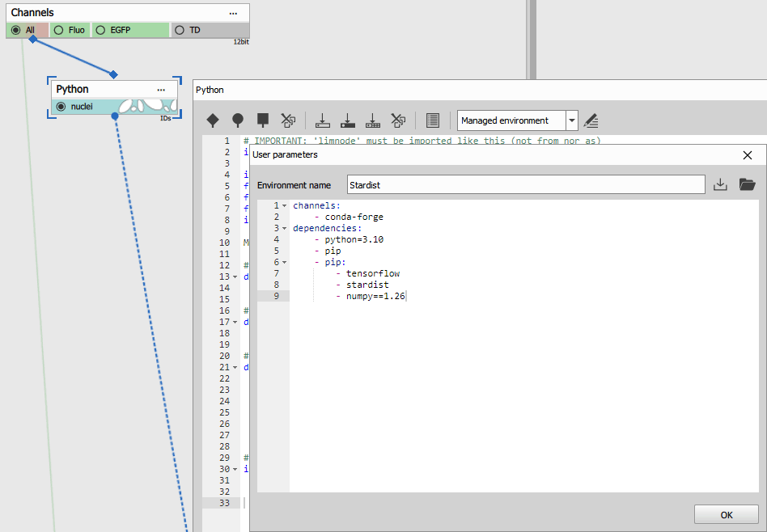
Task: Click the 12bit label under Channels node
Action: (x=241, y=42)
